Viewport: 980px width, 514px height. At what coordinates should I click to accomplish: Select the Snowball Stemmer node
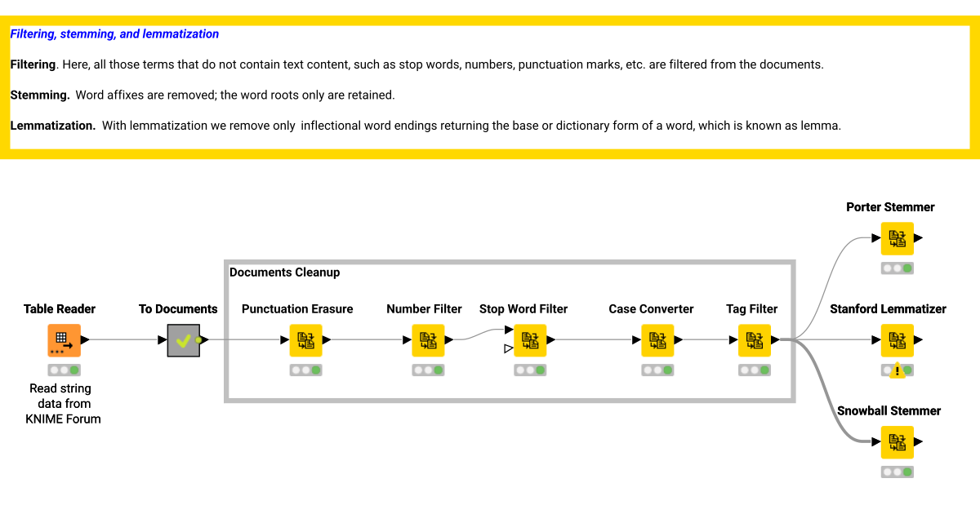897,442
